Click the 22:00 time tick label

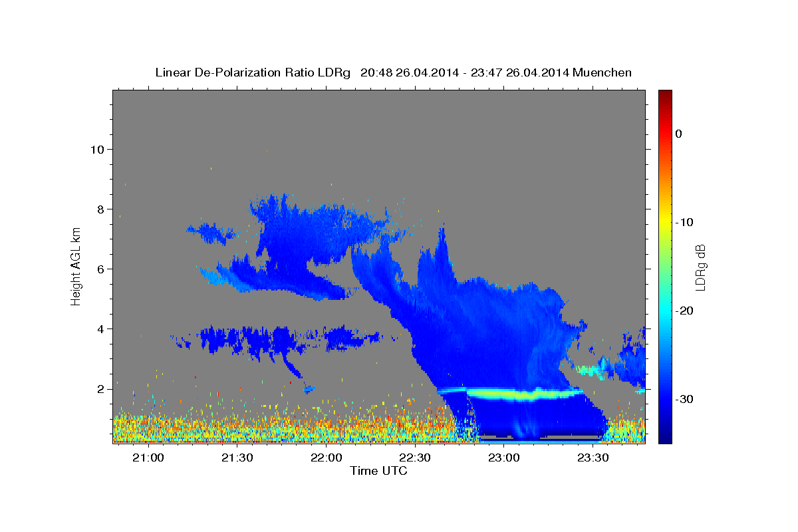point(327,458)
